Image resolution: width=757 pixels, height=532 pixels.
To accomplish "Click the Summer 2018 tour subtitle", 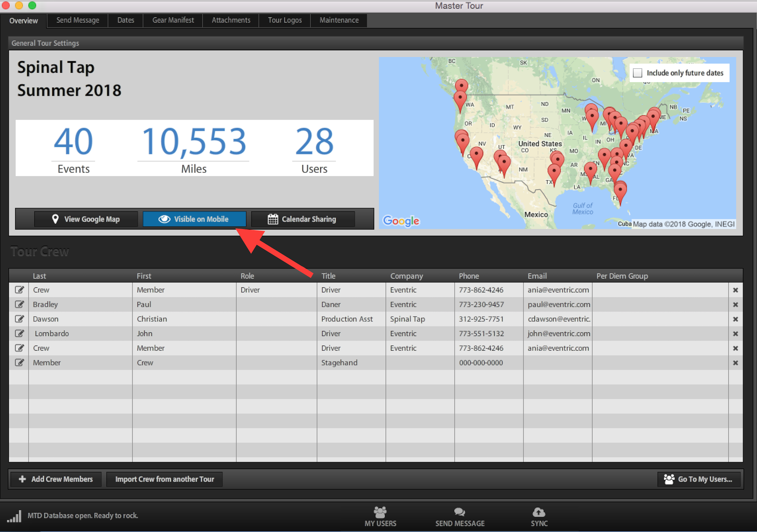I will coord(69,90).
